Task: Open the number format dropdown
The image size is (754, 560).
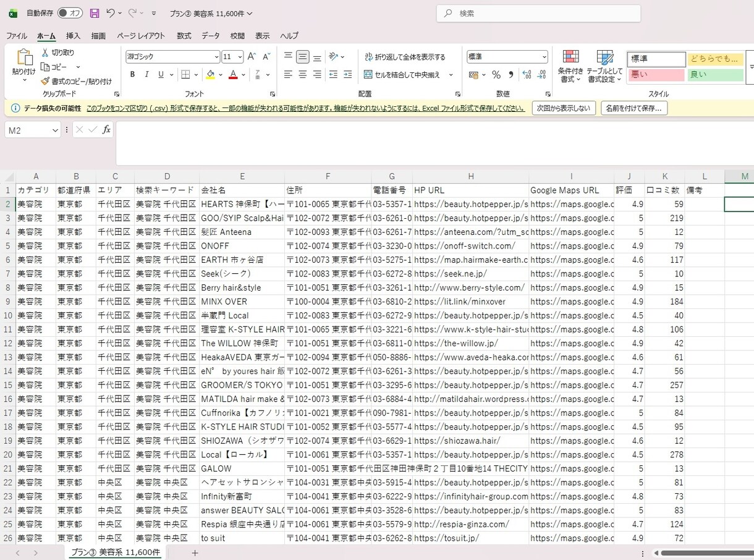Action: (544, 57)
